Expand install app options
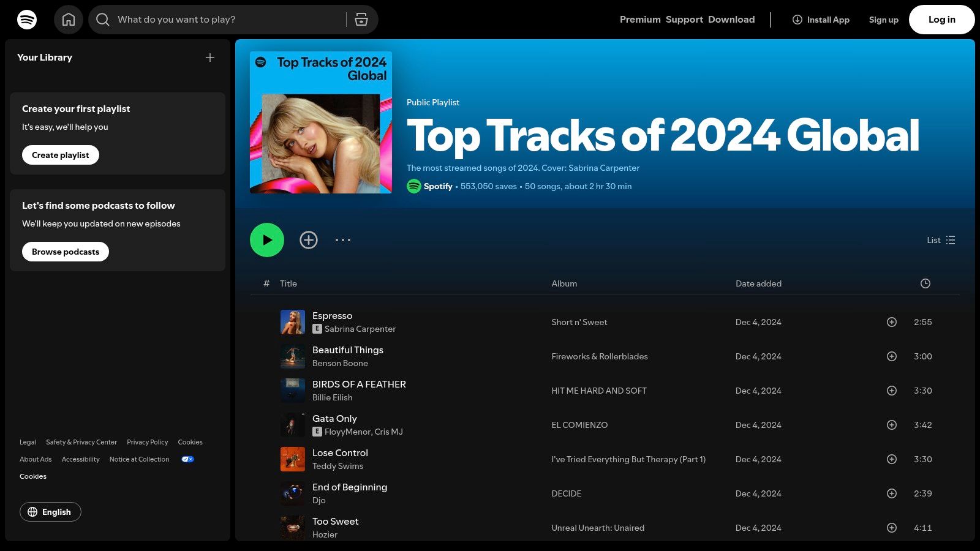The width and height of the screenshot is (980, 551). [821, 19]
